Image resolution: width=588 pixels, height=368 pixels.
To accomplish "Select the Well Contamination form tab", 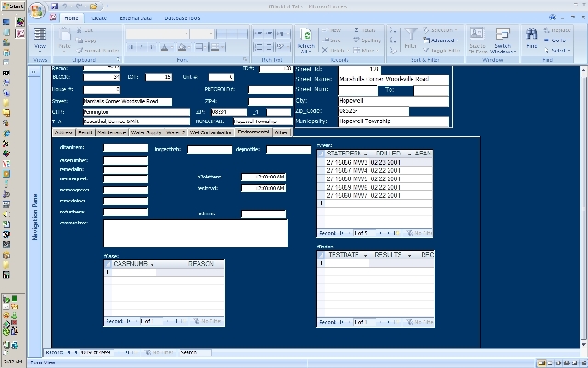I will coord(211,132).
